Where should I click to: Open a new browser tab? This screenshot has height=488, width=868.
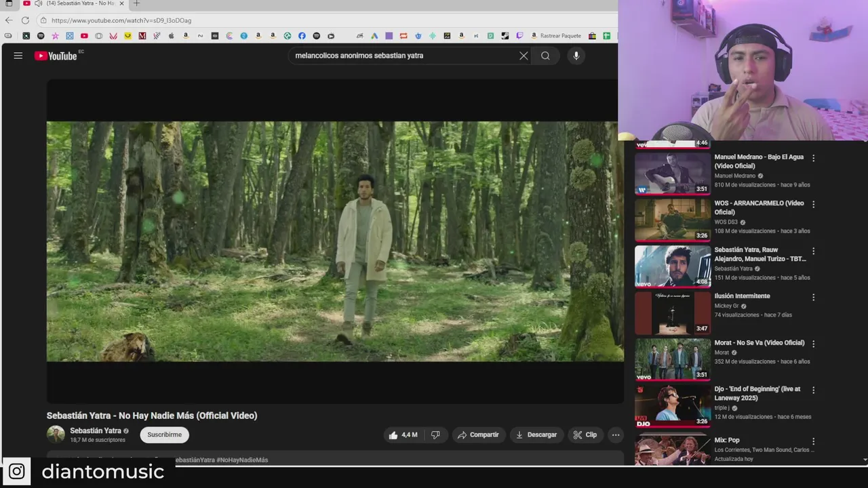[136, 3]
